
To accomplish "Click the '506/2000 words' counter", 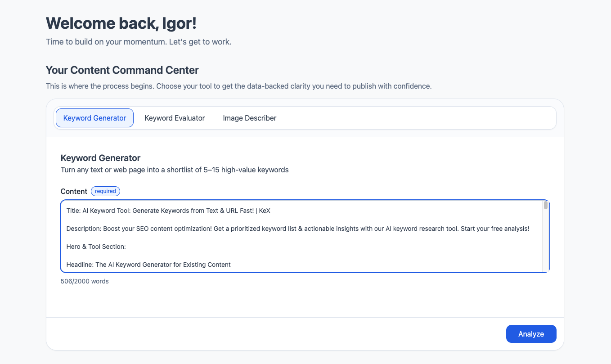I will pyautogui.click(x=85, y=281).
